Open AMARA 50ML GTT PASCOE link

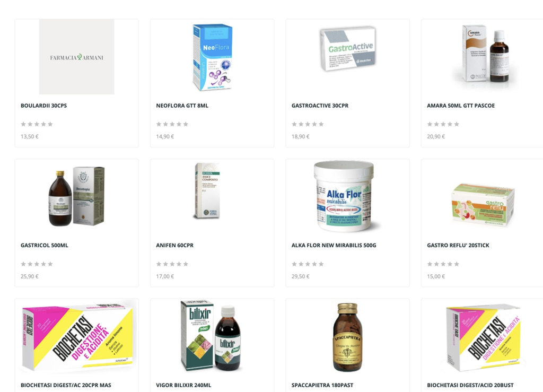(461, 106)
